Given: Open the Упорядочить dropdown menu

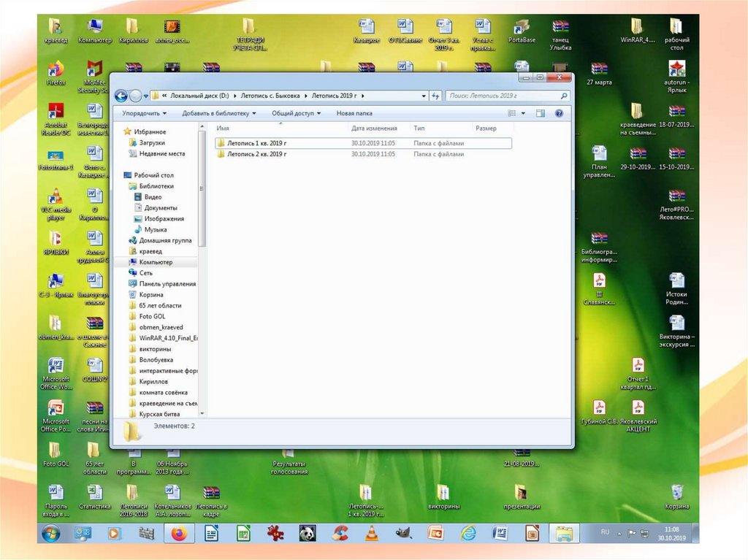Looking at the screenshot, I should [144, 113].
